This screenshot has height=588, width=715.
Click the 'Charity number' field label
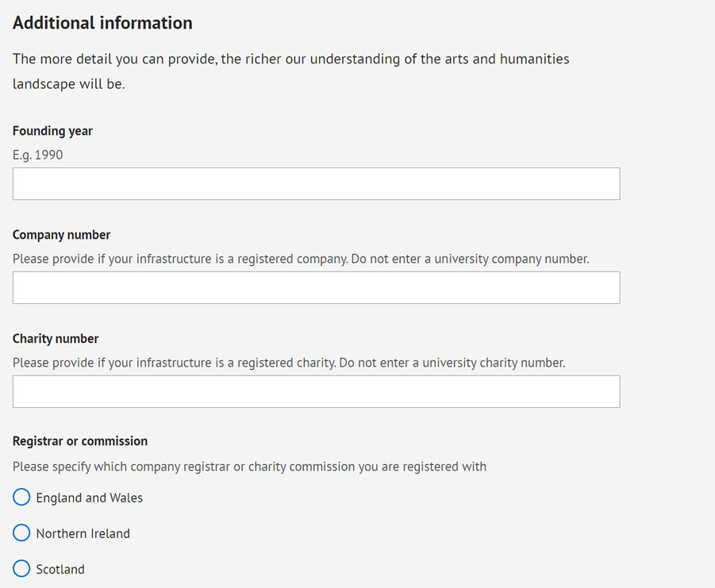56,339
